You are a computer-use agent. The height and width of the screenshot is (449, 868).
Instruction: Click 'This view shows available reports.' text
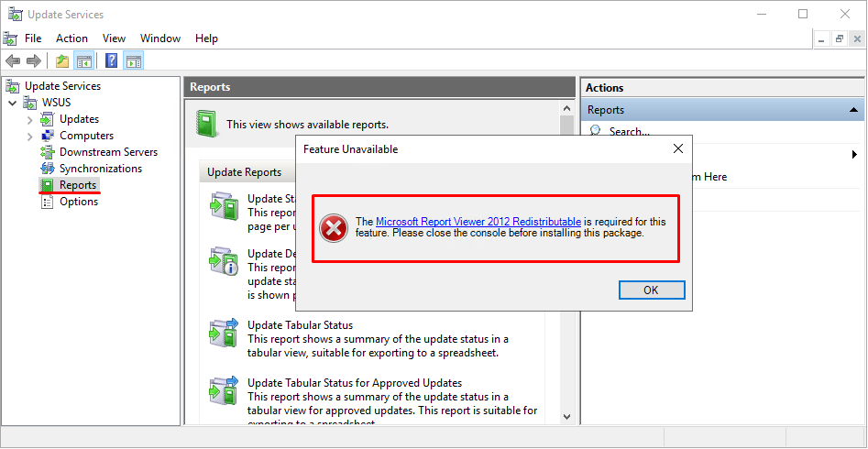click(307, 125)
